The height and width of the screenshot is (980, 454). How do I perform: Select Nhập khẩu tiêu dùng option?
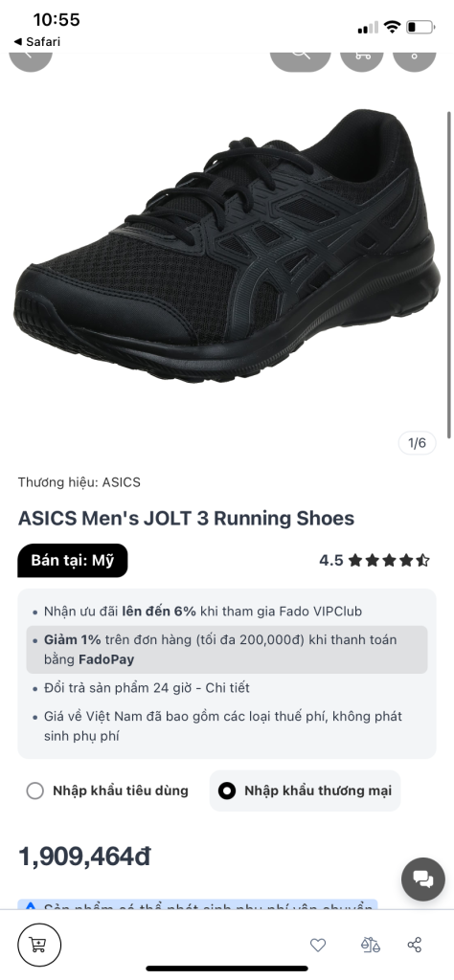107,791
